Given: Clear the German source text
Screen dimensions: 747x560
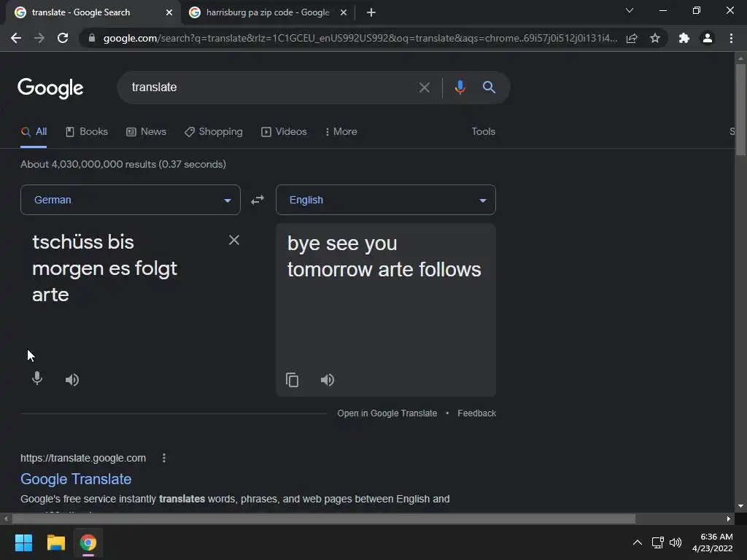Looking at the screenshot, I should tap(234, 240).
